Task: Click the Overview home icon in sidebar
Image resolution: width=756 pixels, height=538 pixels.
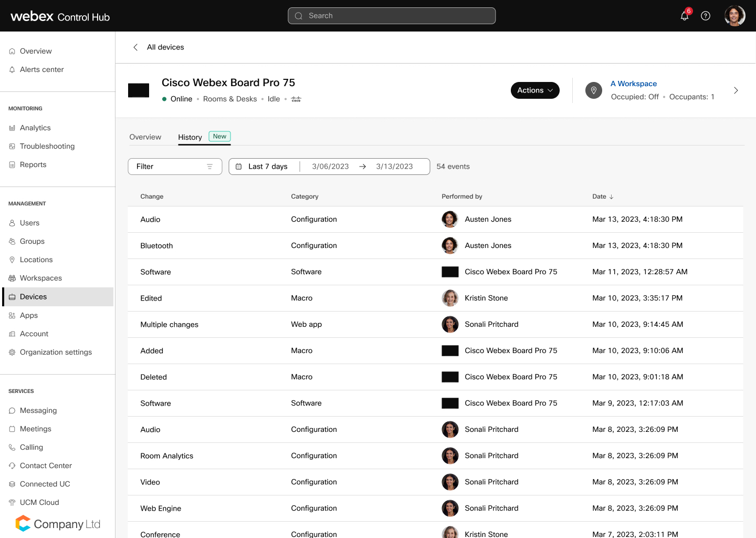Action: [12, 51]
